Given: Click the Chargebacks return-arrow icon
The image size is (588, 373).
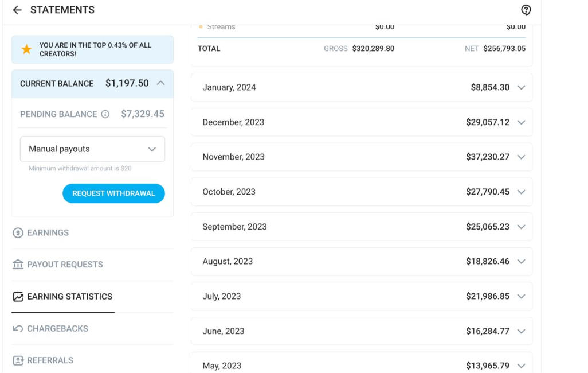Looking at the screenshot, I should point(18,329).
